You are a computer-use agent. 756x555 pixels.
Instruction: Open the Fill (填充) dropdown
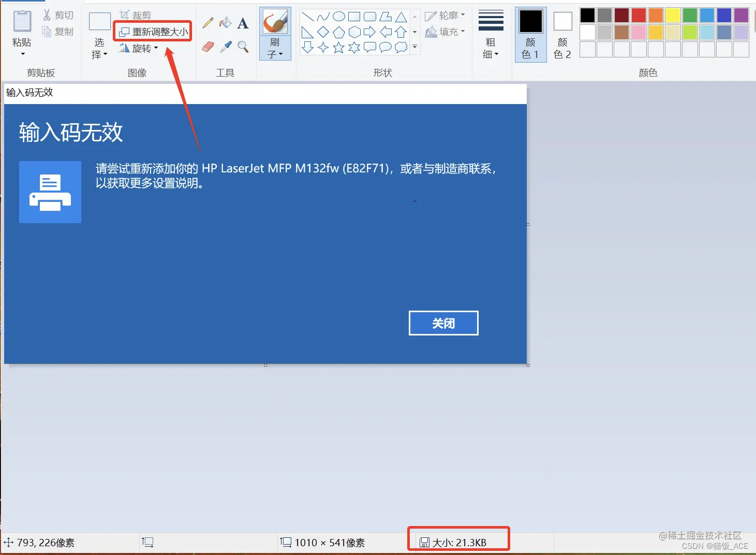pyautogui.click(x=445, y=32)
